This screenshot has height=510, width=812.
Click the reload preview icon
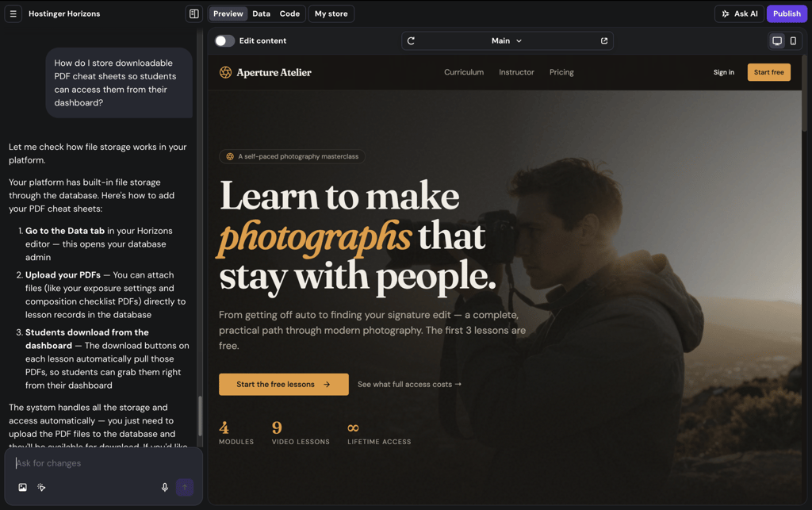click(x=411, y=41)
